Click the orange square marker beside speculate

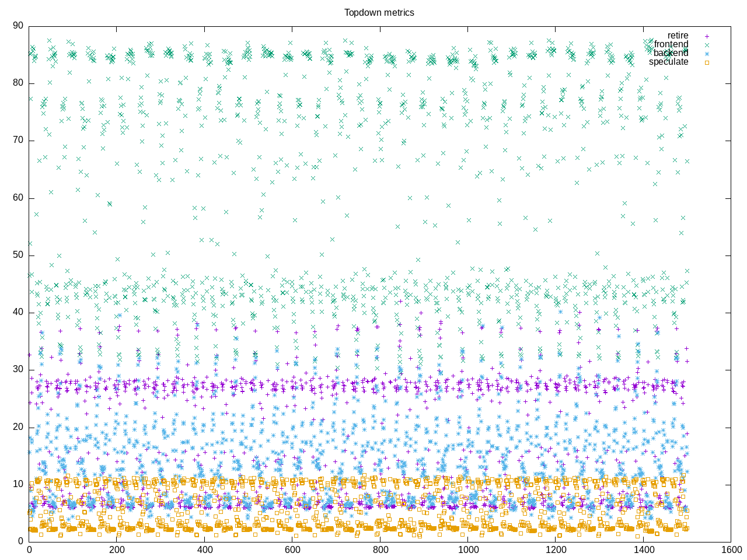(x=706, y=62)
